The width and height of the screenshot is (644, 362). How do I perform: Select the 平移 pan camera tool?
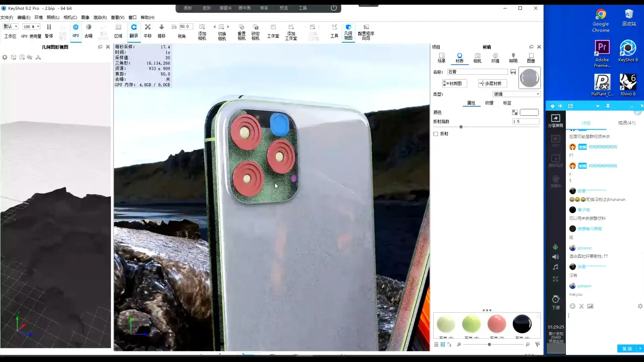pyautogui.click(x=148, y=27)
